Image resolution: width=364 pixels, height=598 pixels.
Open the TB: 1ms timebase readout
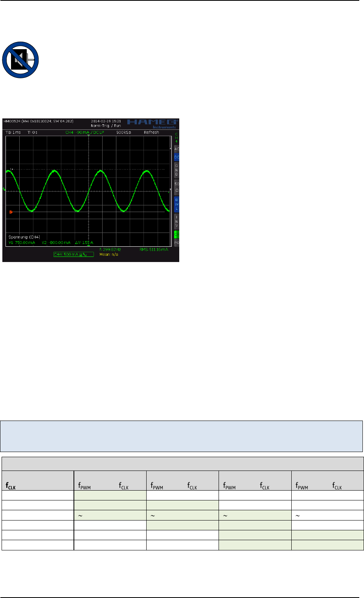(13, 133)
